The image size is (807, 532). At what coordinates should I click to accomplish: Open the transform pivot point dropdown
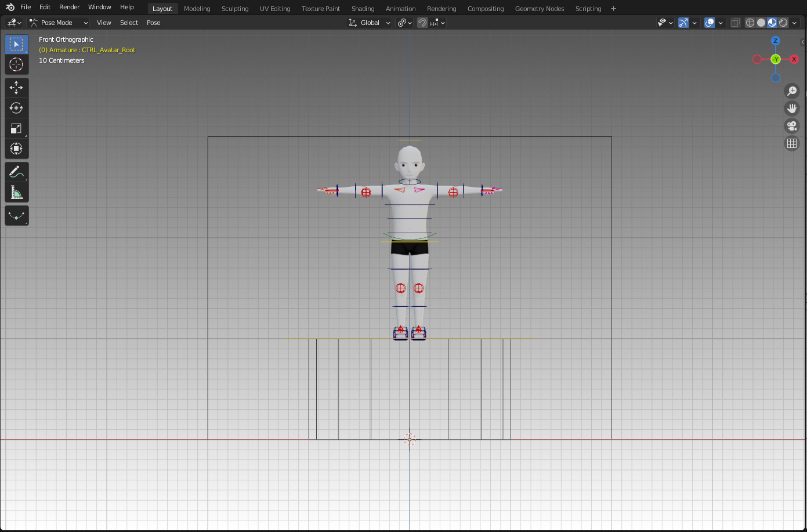point(404,23)
